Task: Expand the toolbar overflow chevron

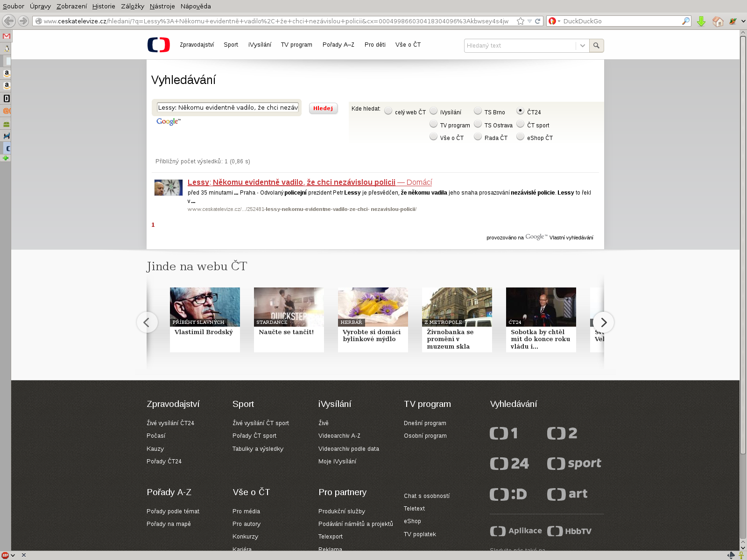Action: pyautogui.click(x=743, y=21)
